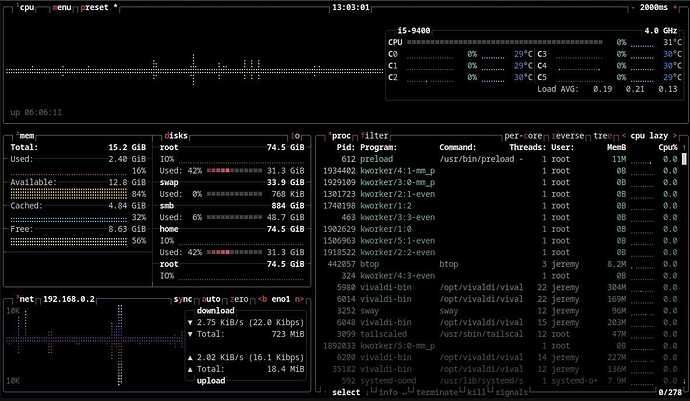Select the btop process row
Image resolution: width=690 pixels, height=401 pixels.
point(500,264)
